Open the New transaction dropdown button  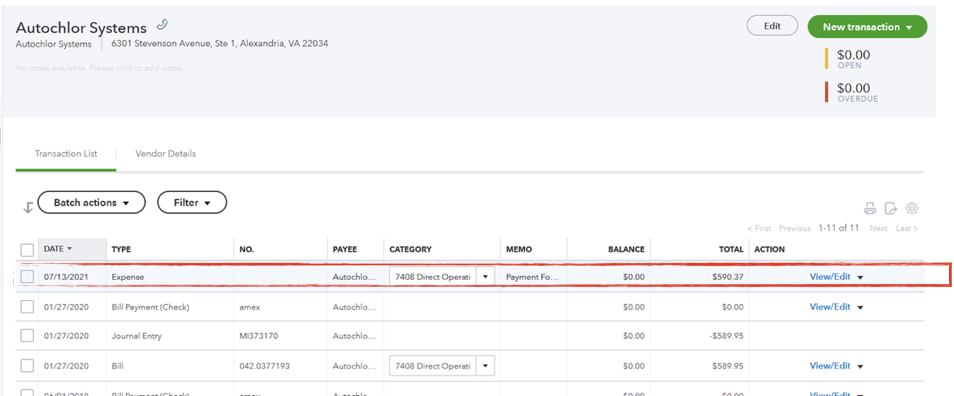[867, 27]
